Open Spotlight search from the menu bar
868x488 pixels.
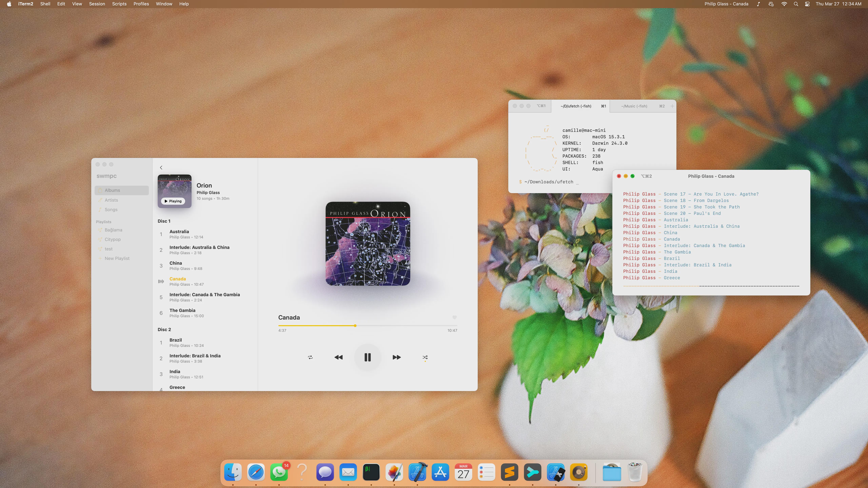point(796,4)
